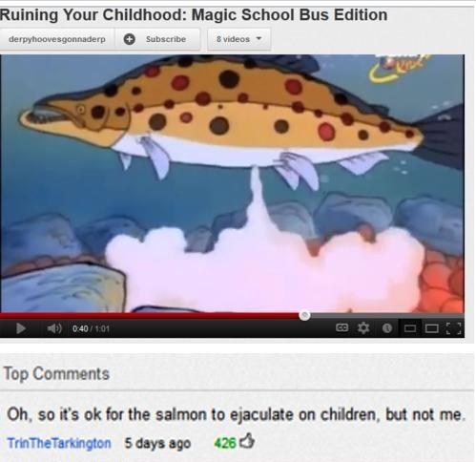Viewport: 476px width, 462px height.
Task: Click the plus icon beside Subscribe
Action: coord(130,39)
